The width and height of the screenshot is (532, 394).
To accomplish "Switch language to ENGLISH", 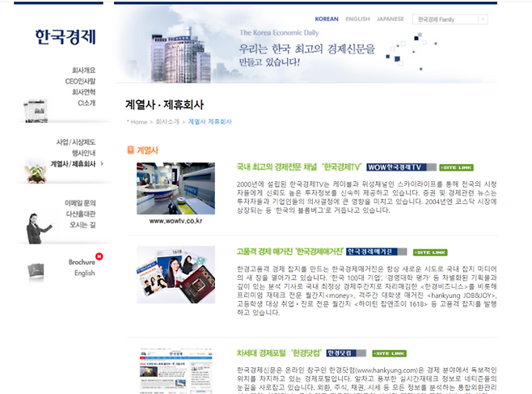I will coord(357,19).
